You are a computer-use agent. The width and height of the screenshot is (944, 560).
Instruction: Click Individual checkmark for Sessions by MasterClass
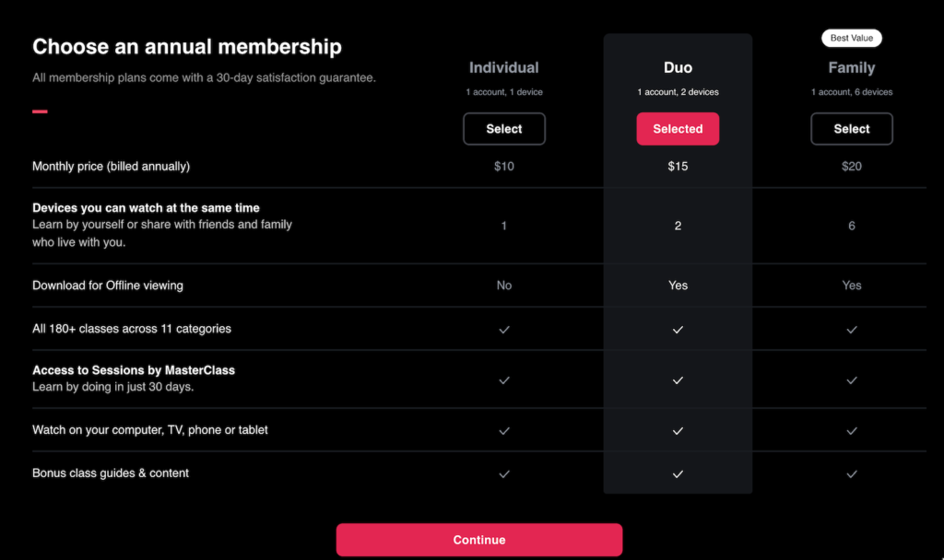pyautogui.click(x=504, y=380)
